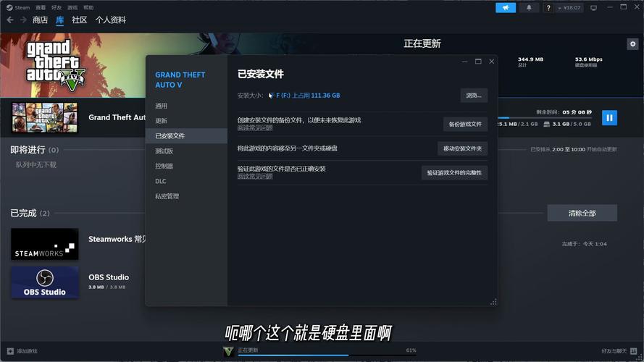The image size is (644, 362).
Task: Switch to the 商店 tab
Action: coord(40,20)
